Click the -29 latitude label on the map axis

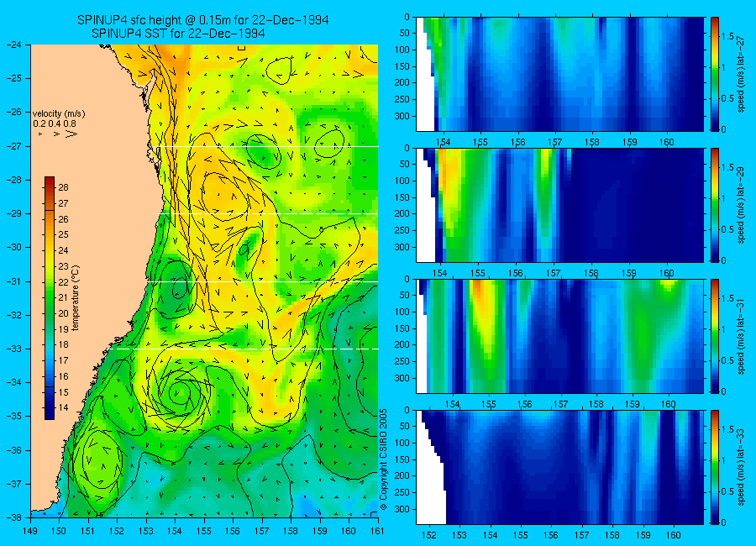14,213
